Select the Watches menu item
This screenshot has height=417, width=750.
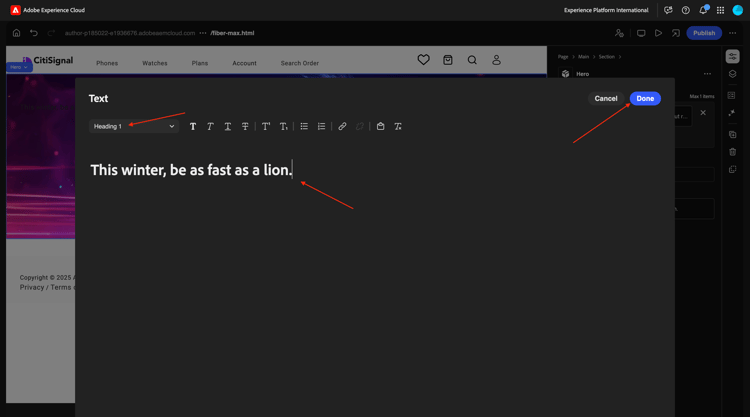pos(154,63)
